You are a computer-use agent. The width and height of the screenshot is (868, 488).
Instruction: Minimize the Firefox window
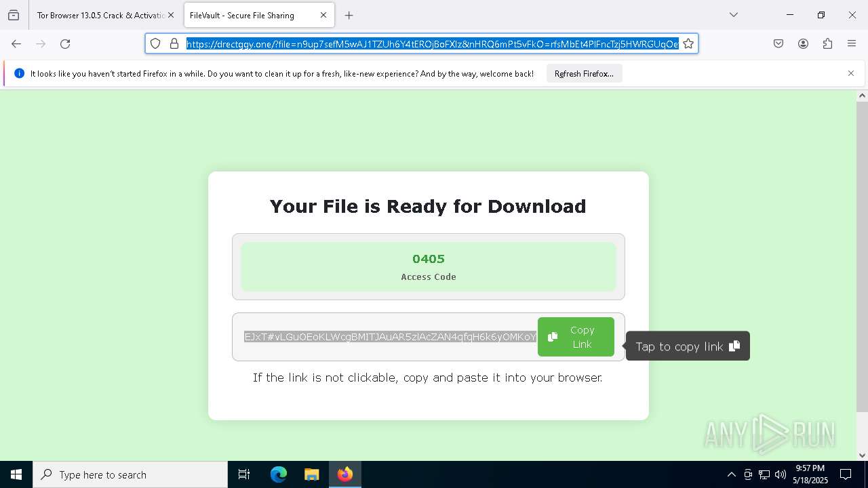[x=790, y=15]
